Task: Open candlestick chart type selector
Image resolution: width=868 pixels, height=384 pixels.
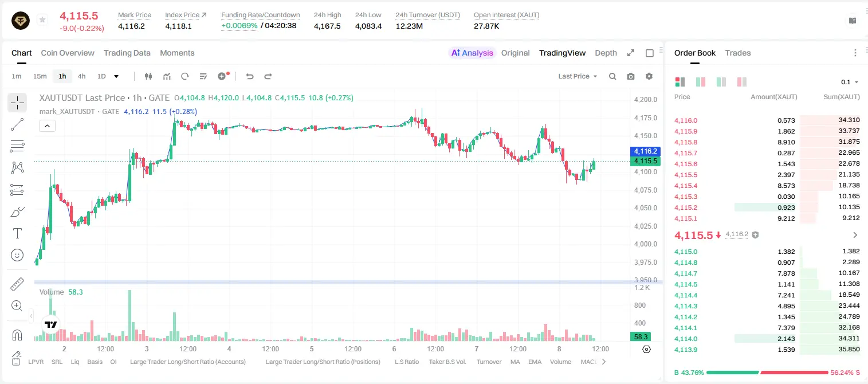Action: [x=148, y=76]
